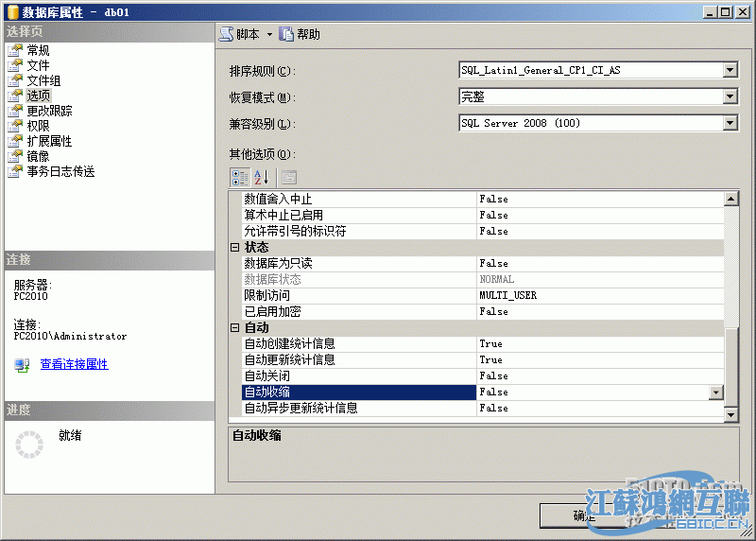This screenshot has width=756, height=541.
Task: Click the 选项 page icon
Action: (15, 96)
